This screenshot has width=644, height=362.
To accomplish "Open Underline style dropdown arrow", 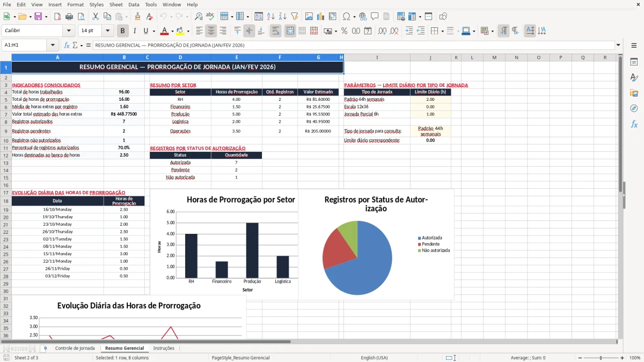I will coord(153,31).
